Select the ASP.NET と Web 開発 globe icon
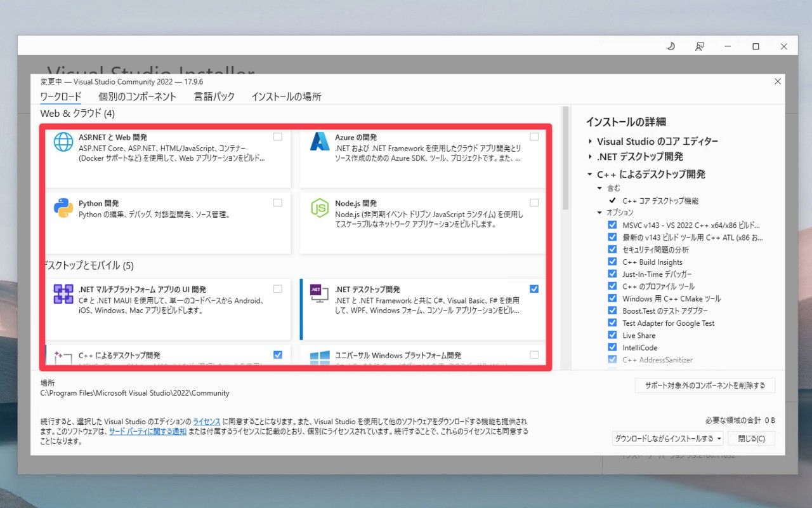This screenshot has width=812, height=508. point(63,142)
